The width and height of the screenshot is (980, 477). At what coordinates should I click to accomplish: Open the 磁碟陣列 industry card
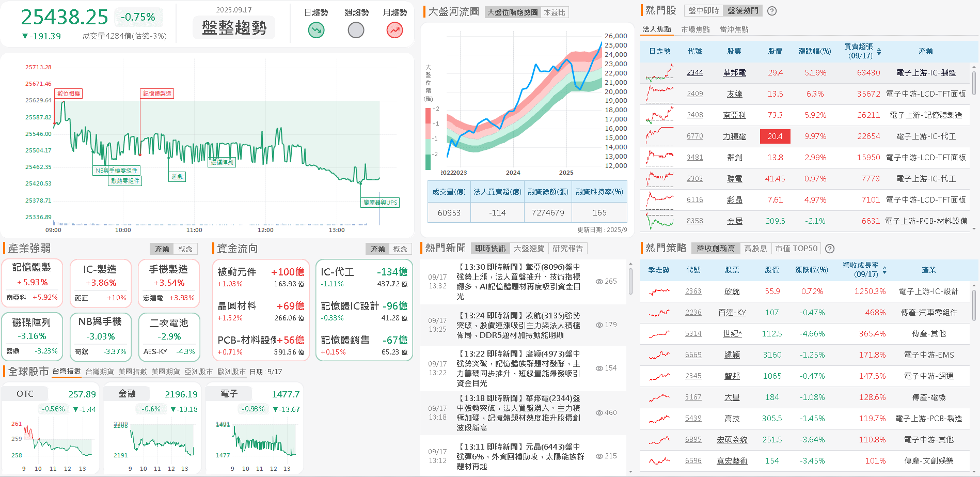tap(32, 336)
